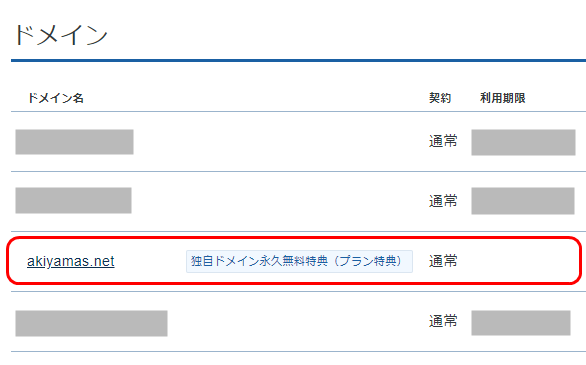Open the masked domain in last row
Screen dimensions: 586x365
91,323
